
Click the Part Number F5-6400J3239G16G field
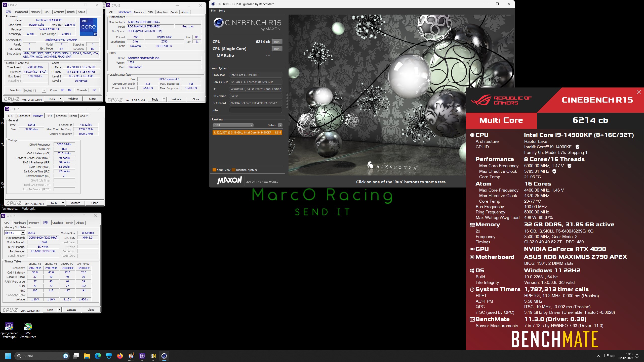[x=43, y=251]
